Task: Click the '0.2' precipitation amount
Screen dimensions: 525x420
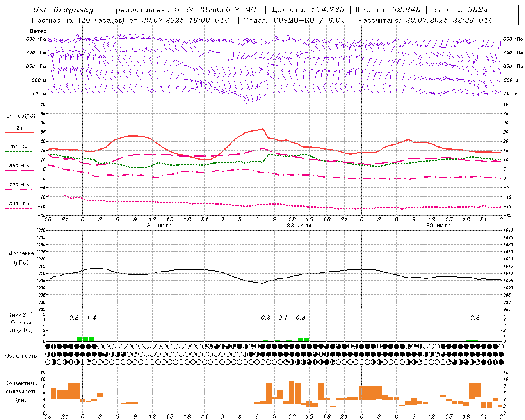Action: click(x=266, y=317)
